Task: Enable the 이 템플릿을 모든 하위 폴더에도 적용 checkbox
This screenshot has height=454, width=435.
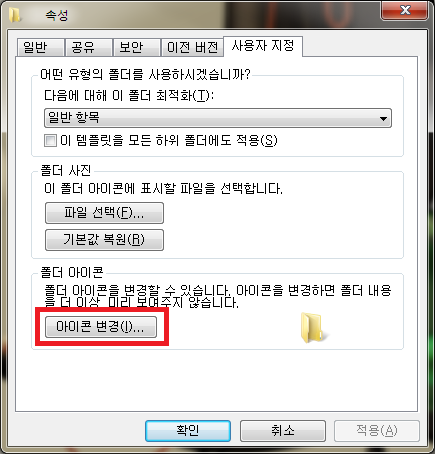Action: coord(50,140)
